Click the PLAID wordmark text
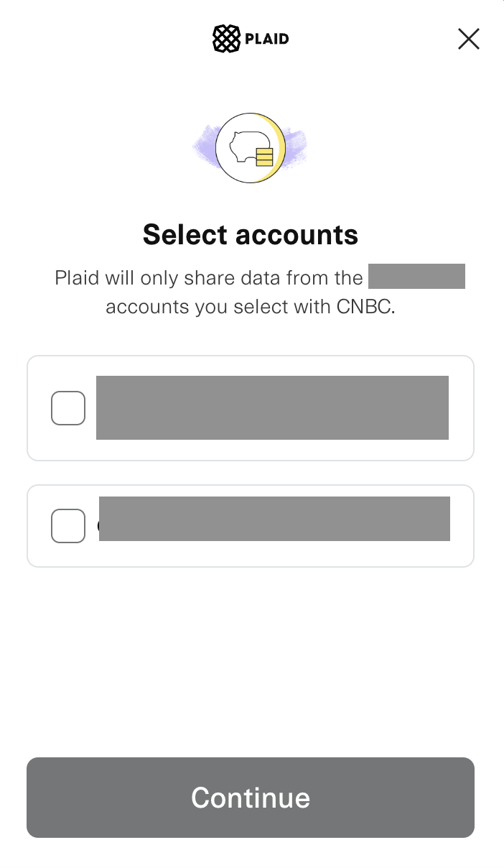The image size is (504, 868). point(266,39)
